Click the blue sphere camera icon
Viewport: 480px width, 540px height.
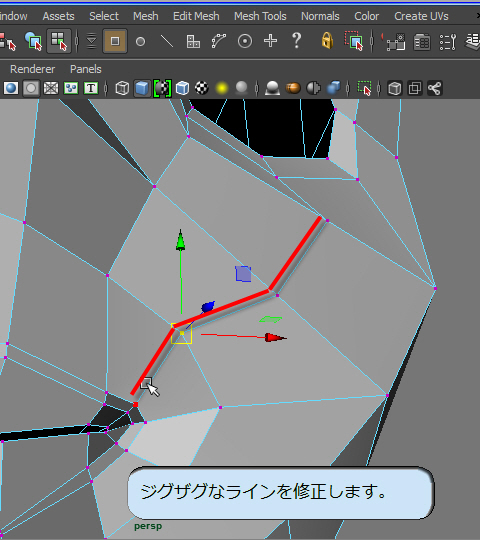coord(11,89)
